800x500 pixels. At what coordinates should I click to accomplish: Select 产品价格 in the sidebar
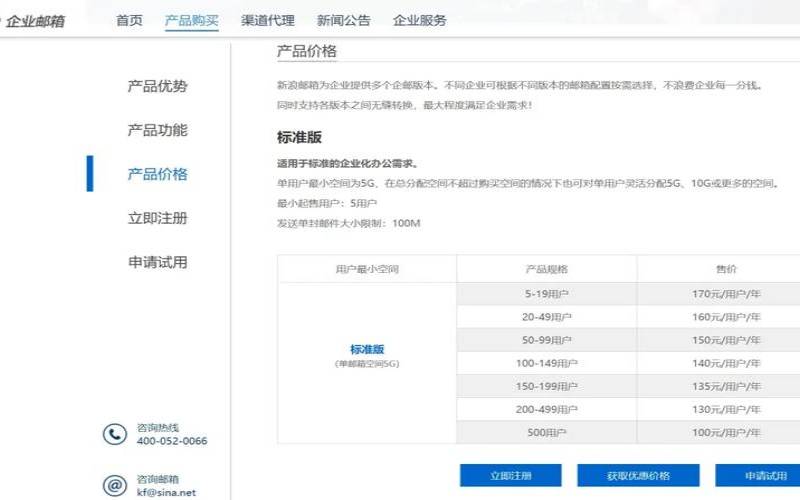pyautogui.click(x=158, y=174)
